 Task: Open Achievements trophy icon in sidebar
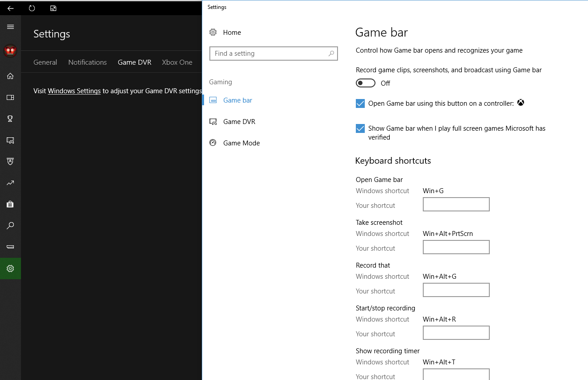point(10,119)
